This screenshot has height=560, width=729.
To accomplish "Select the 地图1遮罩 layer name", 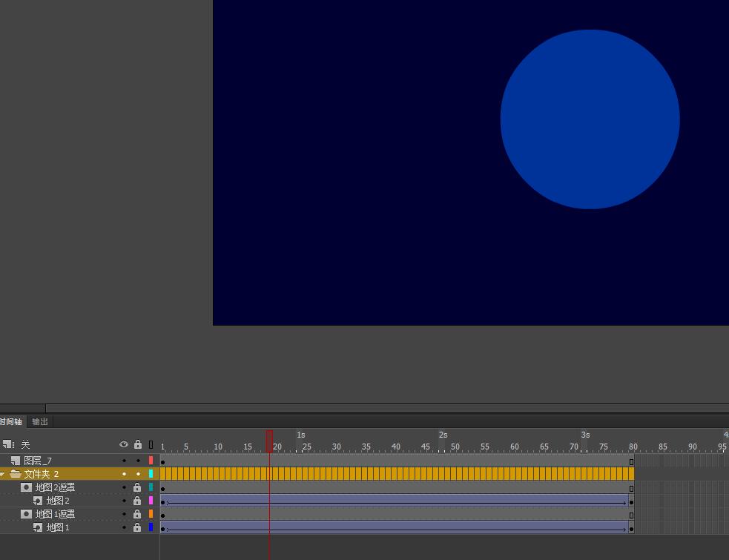I will (56, 514).
